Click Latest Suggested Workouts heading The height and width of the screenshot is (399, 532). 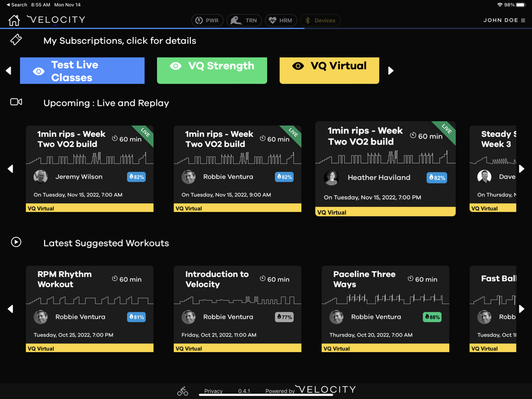click(x=106, y=243)
